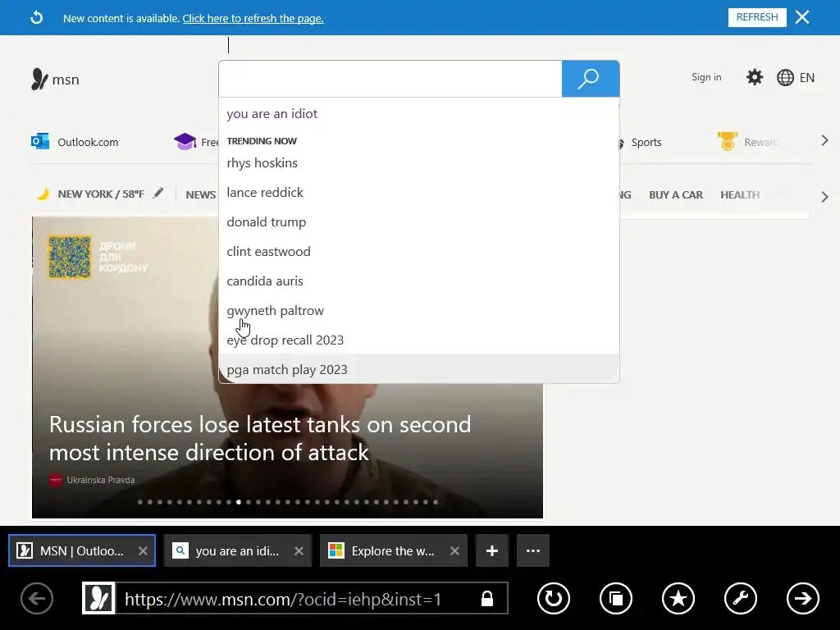Open a new tab with plus button
840x630 pixels.
click(x=492, y=550)
